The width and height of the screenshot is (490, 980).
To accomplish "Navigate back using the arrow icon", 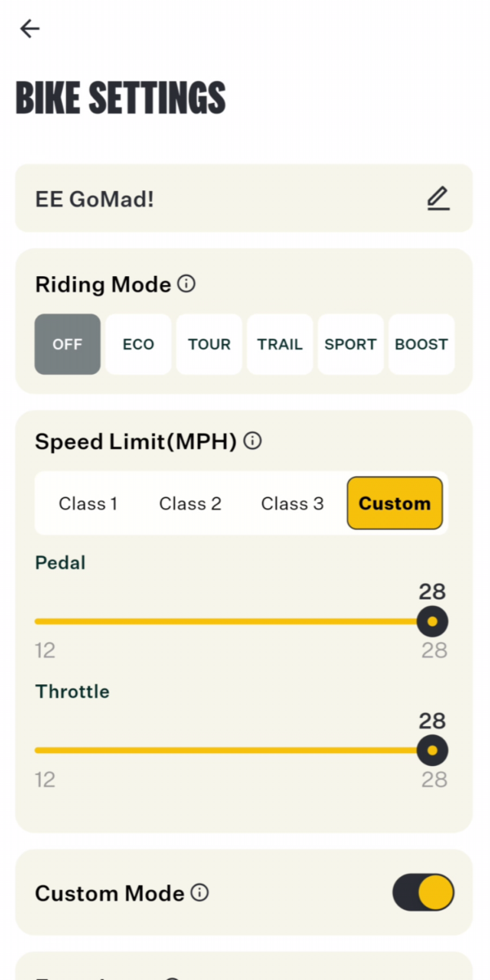I will pos(29,29).
